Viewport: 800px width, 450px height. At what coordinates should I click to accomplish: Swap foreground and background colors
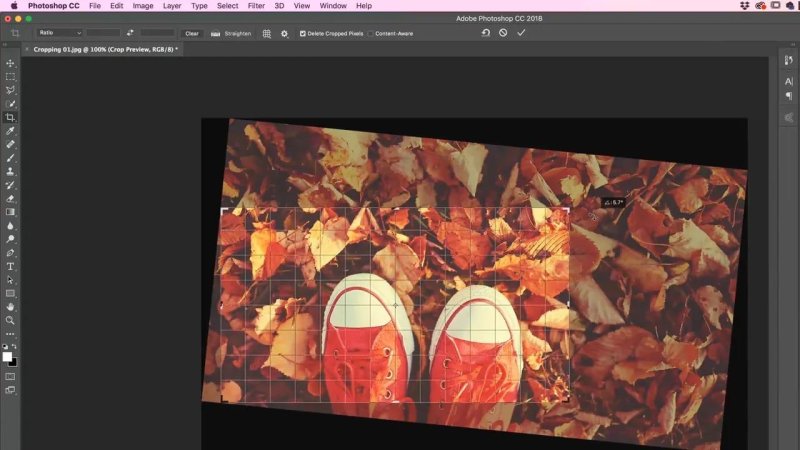coord(14,346)
